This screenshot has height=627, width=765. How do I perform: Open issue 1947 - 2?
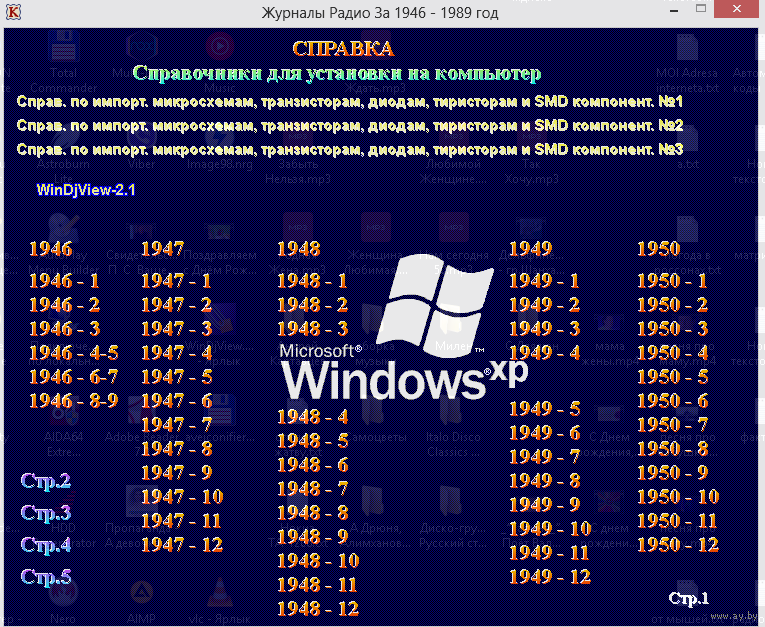pyautogui.click(x=177, y=305)
